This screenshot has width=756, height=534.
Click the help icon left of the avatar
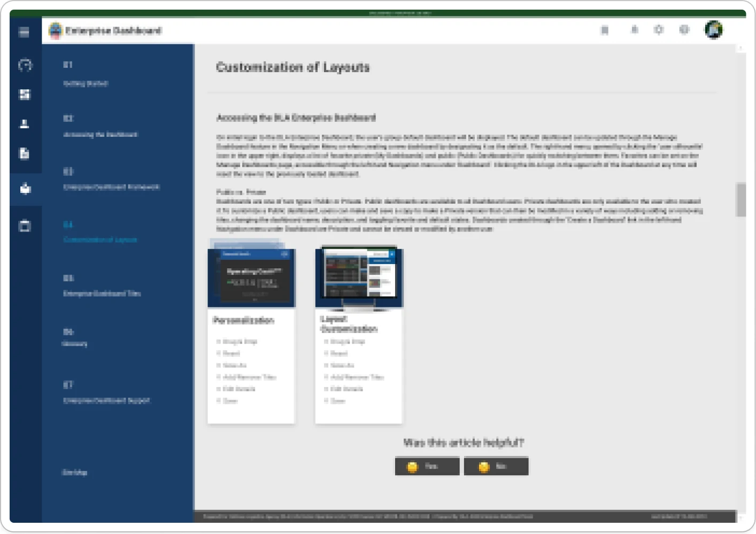coord(684,30)
